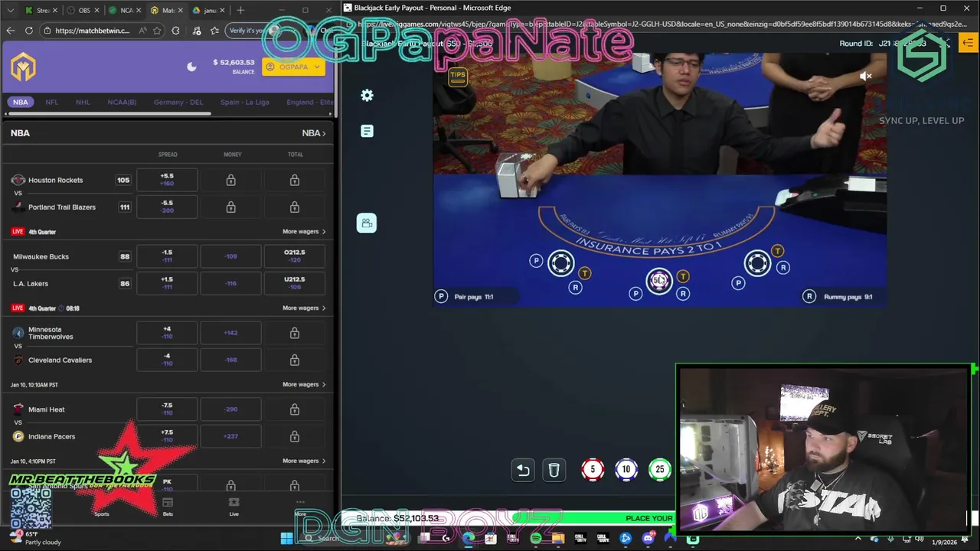Select the NCAA(B) league tab

pyautogui.click(x=122, y=102)
